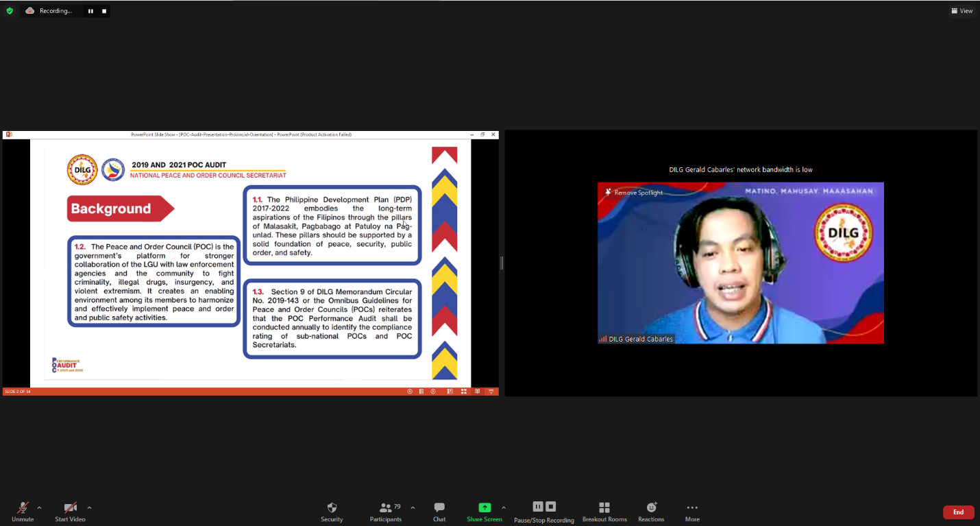Unmute the microphone
Screen dimensions: 980x526
coord(23,512)
